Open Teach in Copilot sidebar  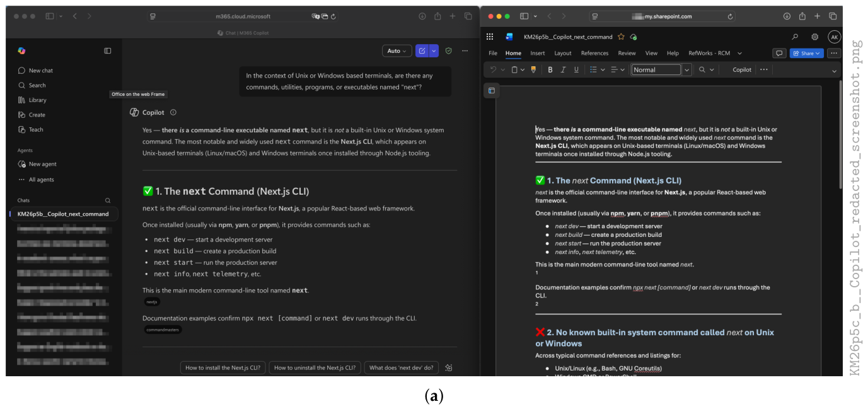click(x=31, y=130)
